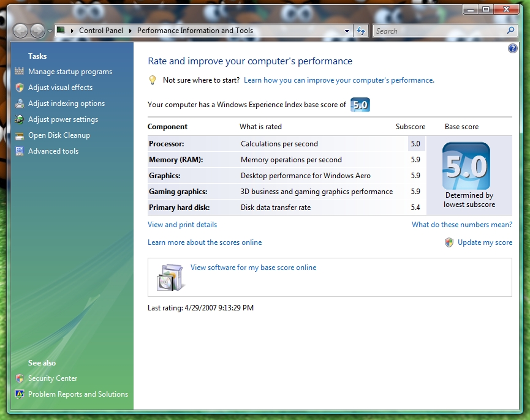Follow Learn how you can improve performance link
This screenshot has width=530, height=420.
coord(339,80)
